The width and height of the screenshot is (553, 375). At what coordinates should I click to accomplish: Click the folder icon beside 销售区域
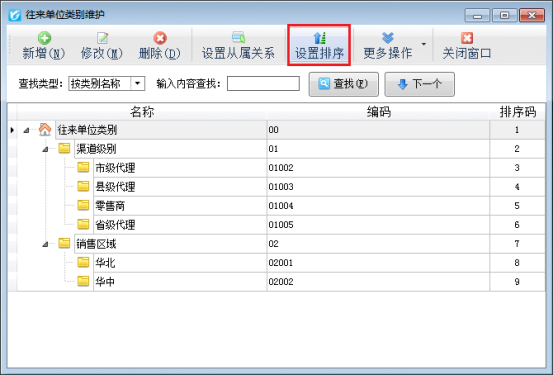(64, 243)
